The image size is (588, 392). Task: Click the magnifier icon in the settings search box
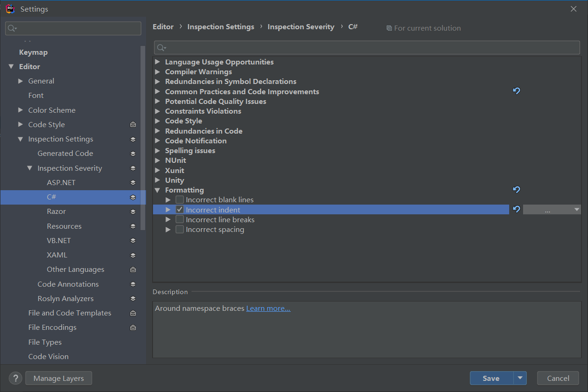point(12,29)
